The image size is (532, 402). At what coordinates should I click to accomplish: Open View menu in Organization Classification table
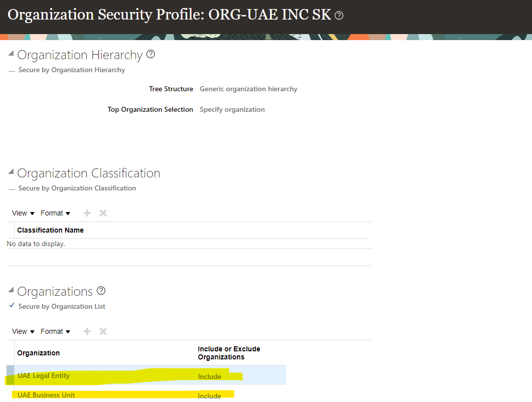pyautogui.click(x=23, y=213)
